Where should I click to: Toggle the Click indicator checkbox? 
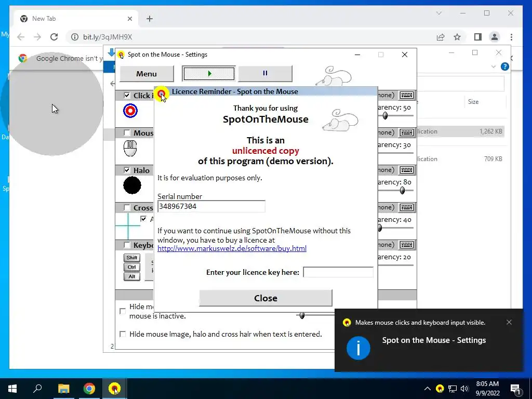coord(127,96)
